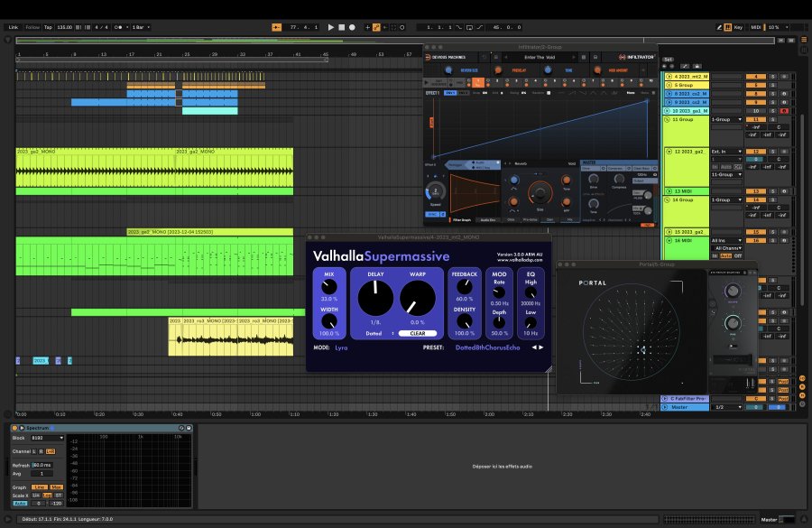This screenshot has height=528, width=812.
Task: Click the Capture MIDI icon
Action: point(393,27)
